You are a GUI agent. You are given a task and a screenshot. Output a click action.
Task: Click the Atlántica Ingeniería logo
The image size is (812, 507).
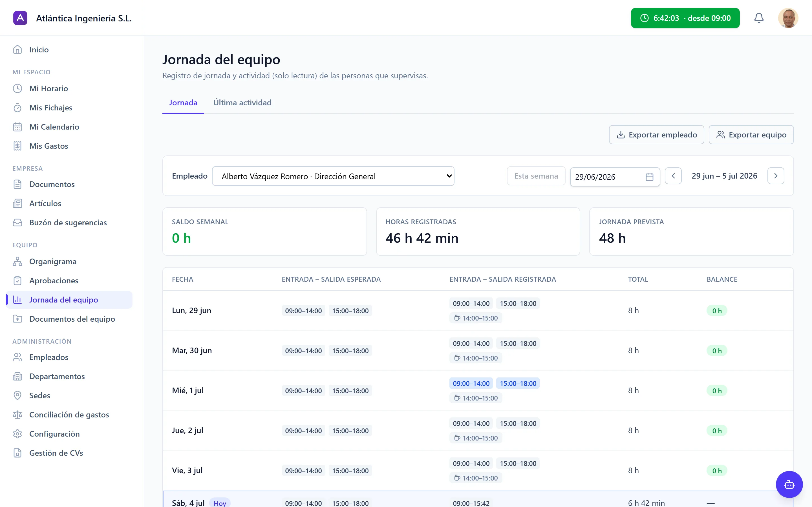coord(20,18)
